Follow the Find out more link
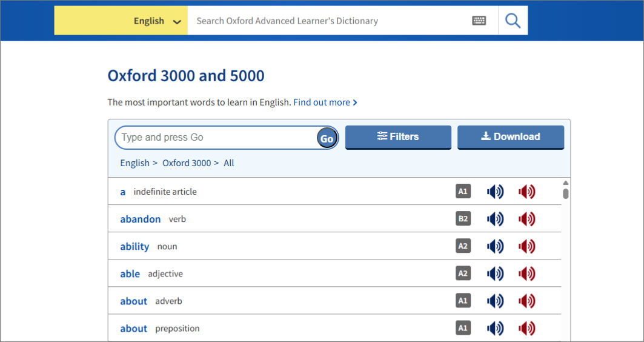This screenshot has width=644, height=342. click(x=325, y=102)
